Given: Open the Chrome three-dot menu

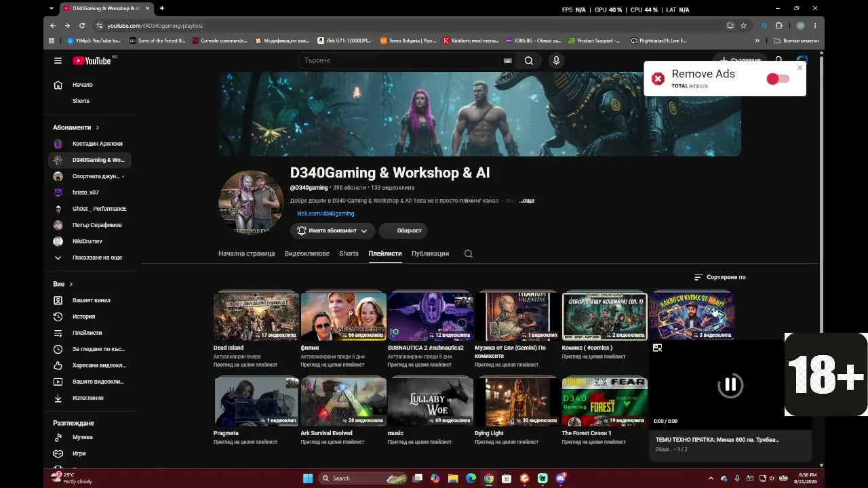Looking at the screenshot, I should click(815, 26).
